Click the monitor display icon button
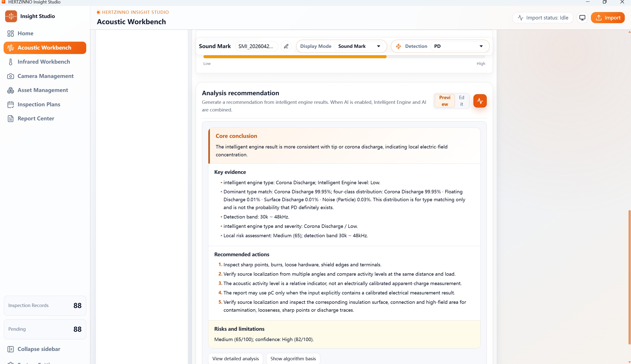 [582, 18]
